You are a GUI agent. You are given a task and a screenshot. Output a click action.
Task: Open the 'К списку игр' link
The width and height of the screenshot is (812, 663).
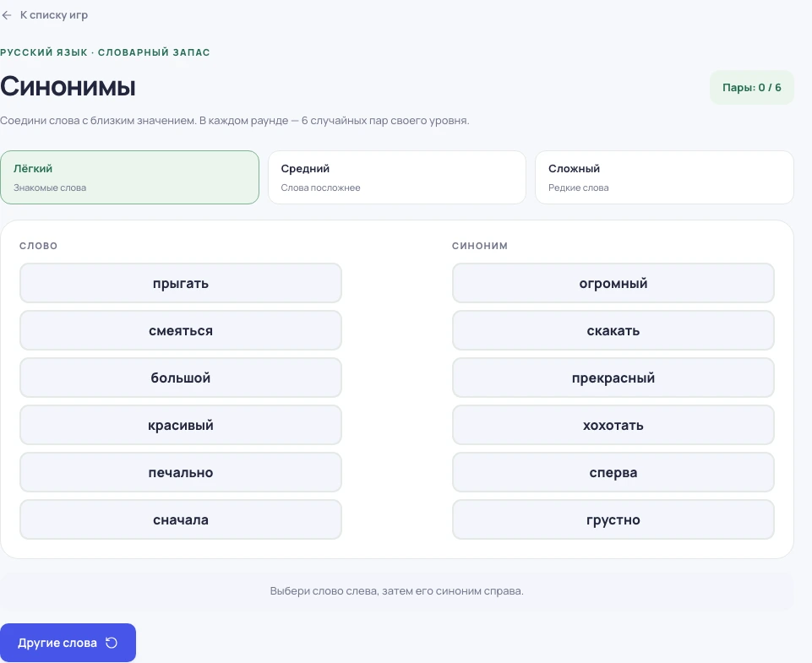tap(45, 15)
